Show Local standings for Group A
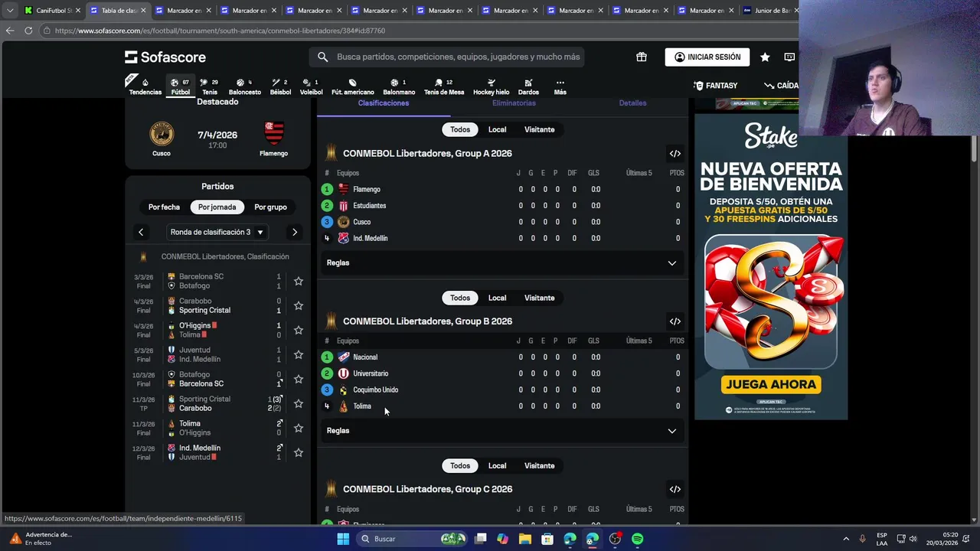Image resolution: width=980 pixels, height=551 pixels. pyautogui.click(x=497, y=129)
